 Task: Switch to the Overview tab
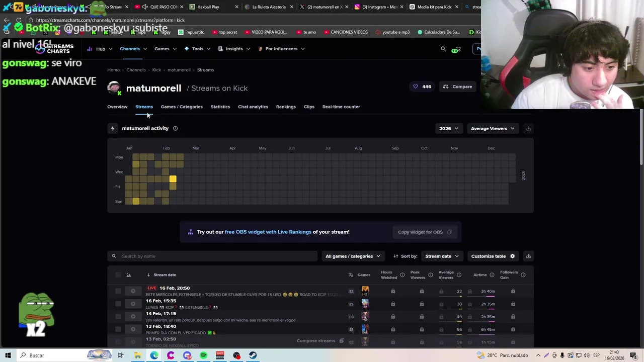pos(117,107)
